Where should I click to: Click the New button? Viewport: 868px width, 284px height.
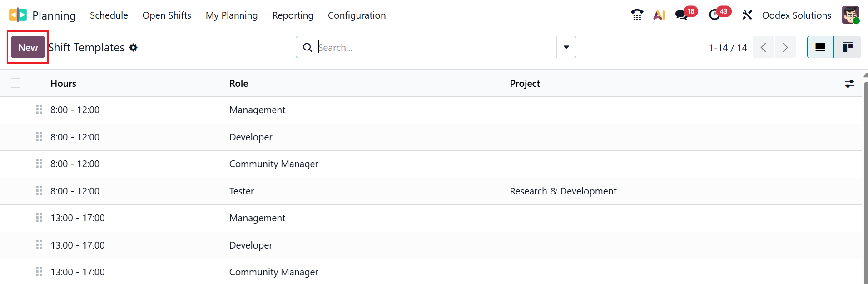click(x=28, y=47)
